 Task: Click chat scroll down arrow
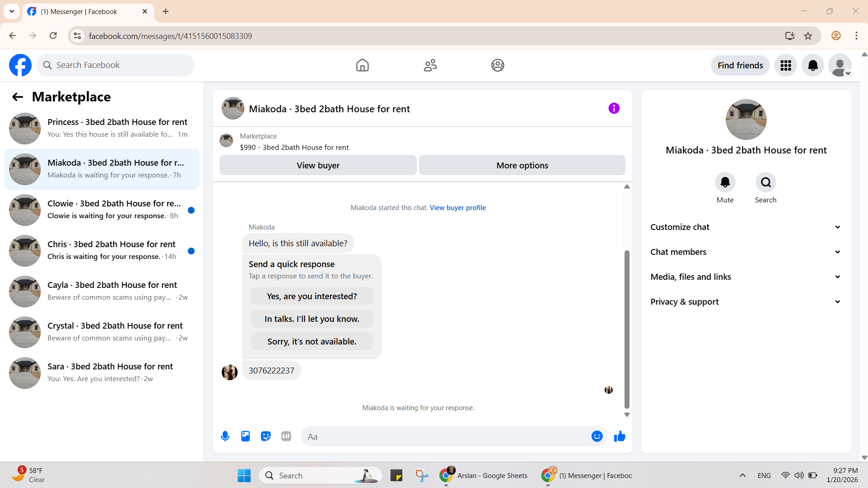coord(627,415)
